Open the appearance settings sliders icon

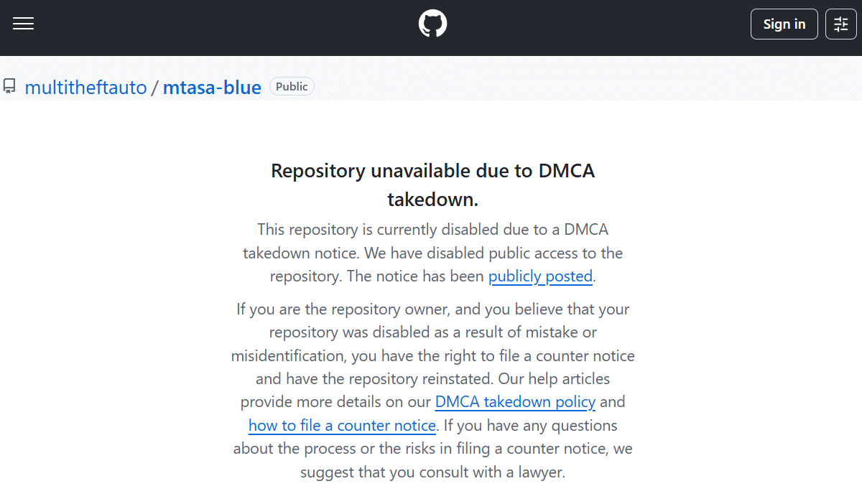pos(840,24)
